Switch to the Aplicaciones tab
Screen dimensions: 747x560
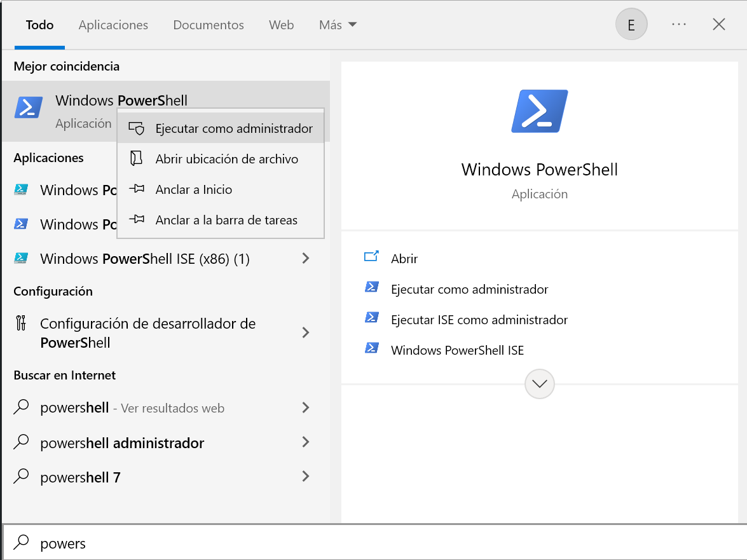click(113, 25)
